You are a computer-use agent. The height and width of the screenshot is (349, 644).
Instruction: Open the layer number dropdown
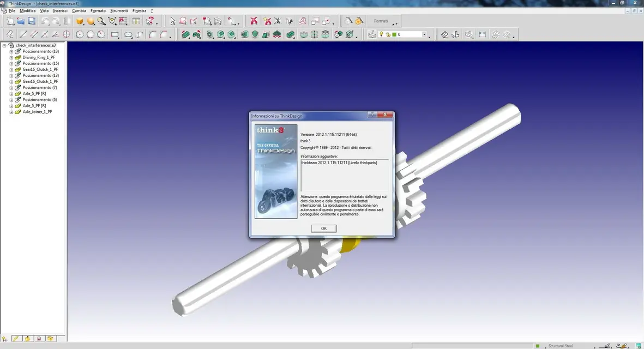[x=424, y=34]
